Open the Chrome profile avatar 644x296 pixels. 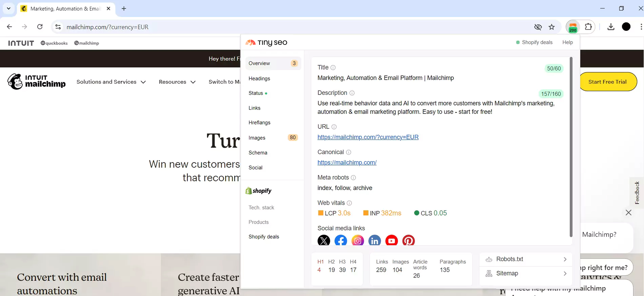[626, 27]
